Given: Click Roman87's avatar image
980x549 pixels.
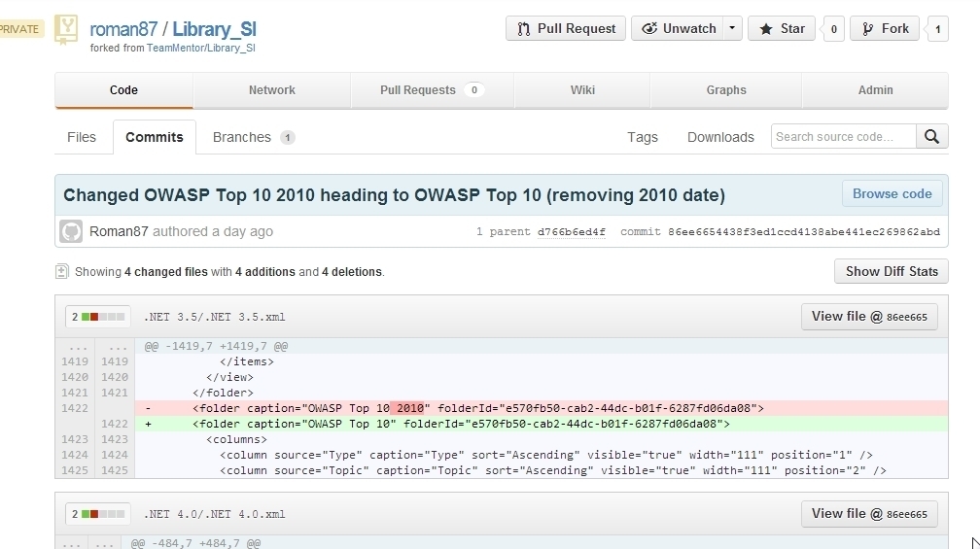Looking at the screenshot, I should coord(71,231).
